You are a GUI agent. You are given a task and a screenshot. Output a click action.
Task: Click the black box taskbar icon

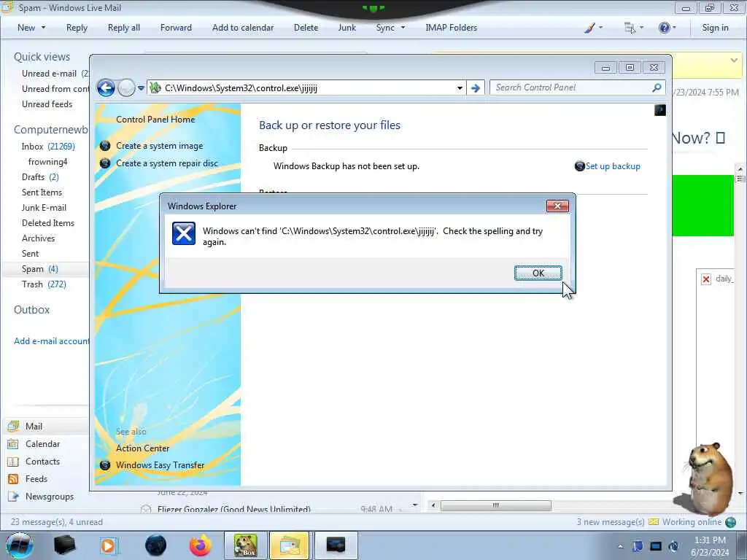(x=64, y=545)
